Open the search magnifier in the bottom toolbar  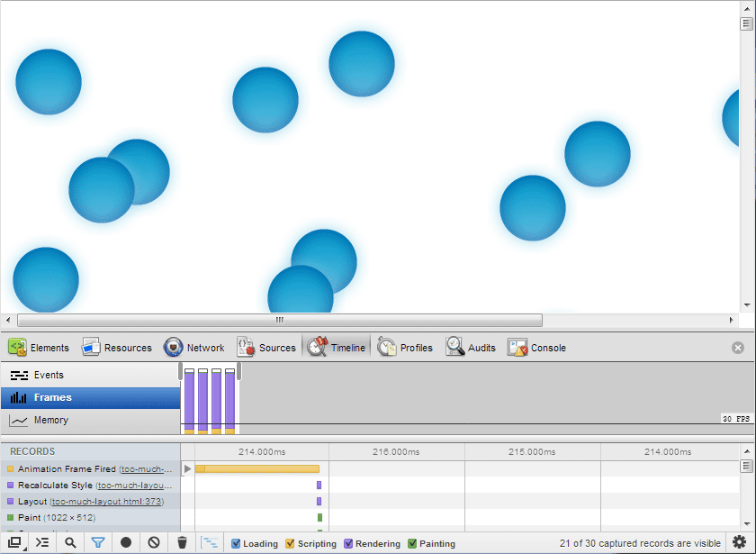(70, 542)
